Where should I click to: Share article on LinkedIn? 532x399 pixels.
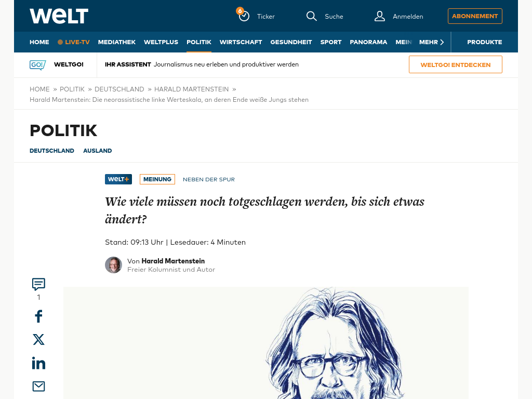pyautogui.click(x=38, y=363)
